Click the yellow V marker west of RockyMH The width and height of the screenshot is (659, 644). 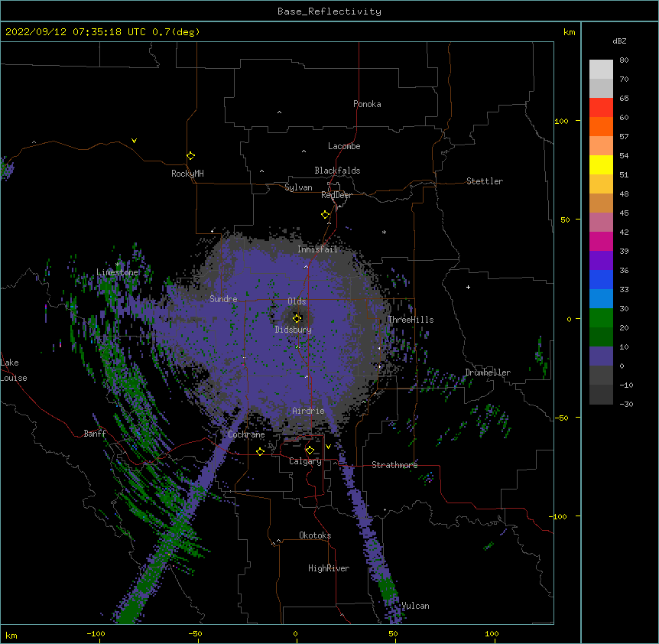134,141
